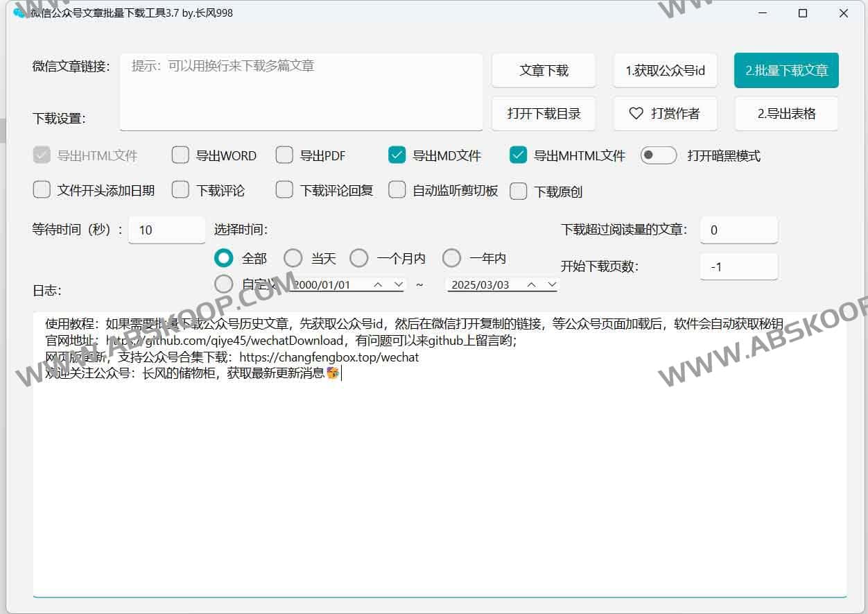This screenshot has height=614, width=868.
Task: Click the 文章下载 button
Action: coord(544,71)
